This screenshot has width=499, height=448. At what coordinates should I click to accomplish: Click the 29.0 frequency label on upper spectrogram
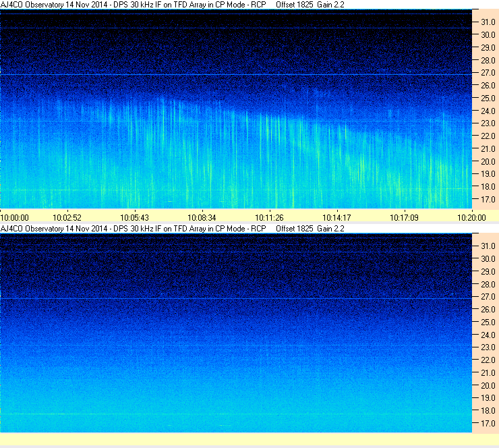[x=488, y=47]
